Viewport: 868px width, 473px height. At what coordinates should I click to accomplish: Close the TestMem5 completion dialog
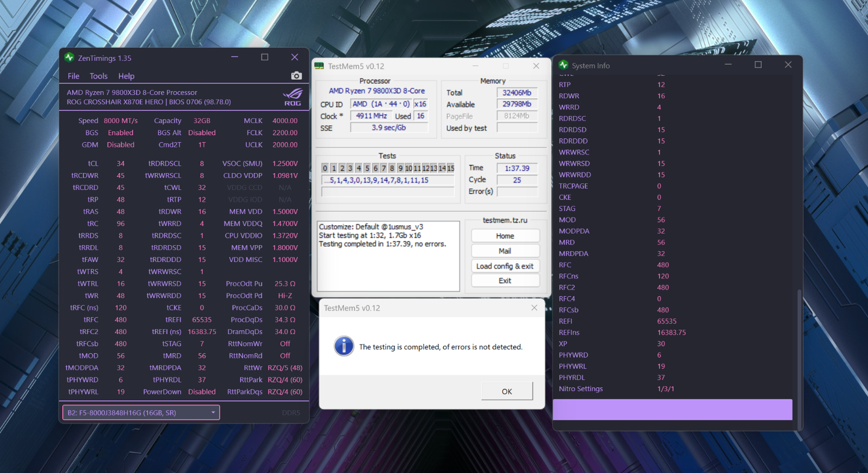(534, 308)
